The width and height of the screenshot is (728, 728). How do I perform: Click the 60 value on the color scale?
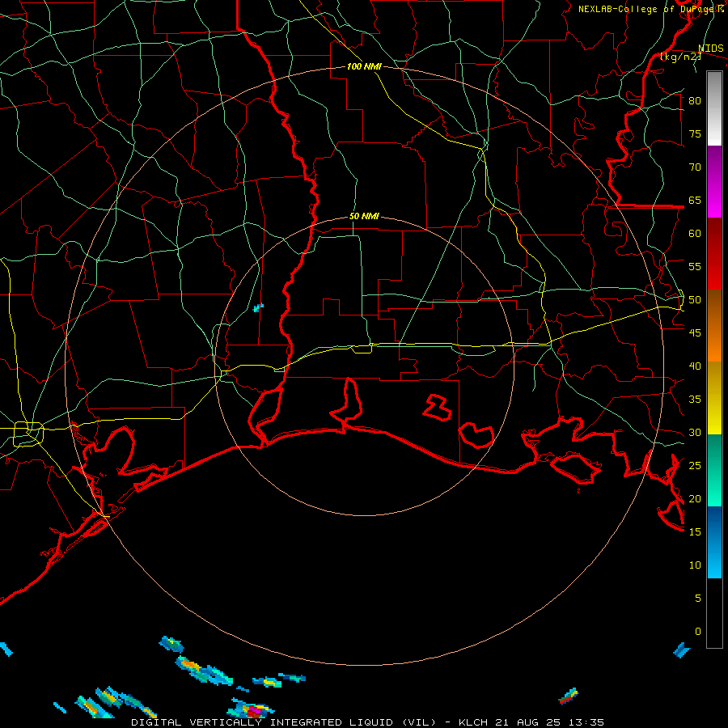695,234
